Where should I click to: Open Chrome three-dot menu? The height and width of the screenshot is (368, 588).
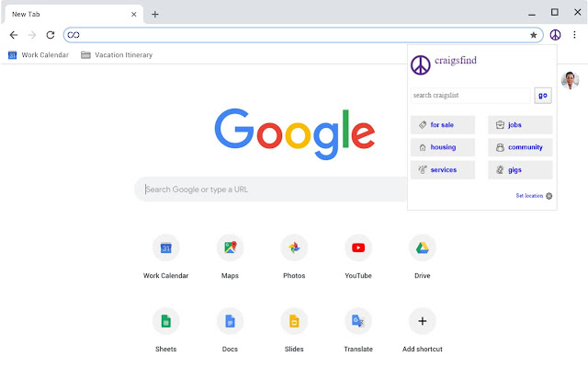pos(574,35)
